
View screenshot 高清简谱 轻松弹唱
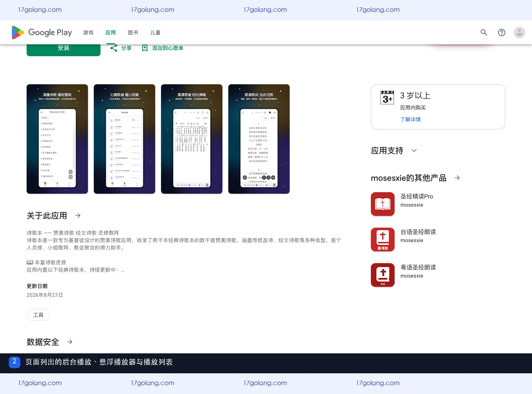192,139
